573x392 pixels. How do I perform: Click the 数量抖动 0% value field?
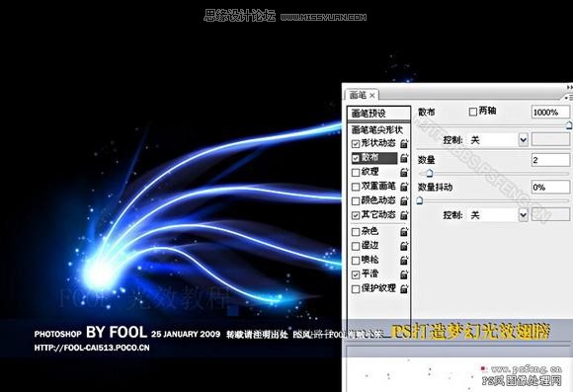(x=550, y=188)
